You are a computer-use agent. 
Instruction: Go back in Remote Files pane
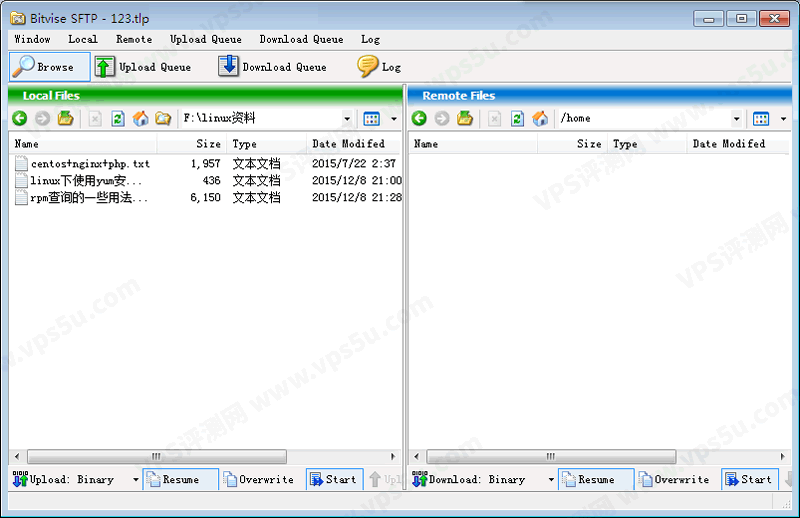point(419,118)
